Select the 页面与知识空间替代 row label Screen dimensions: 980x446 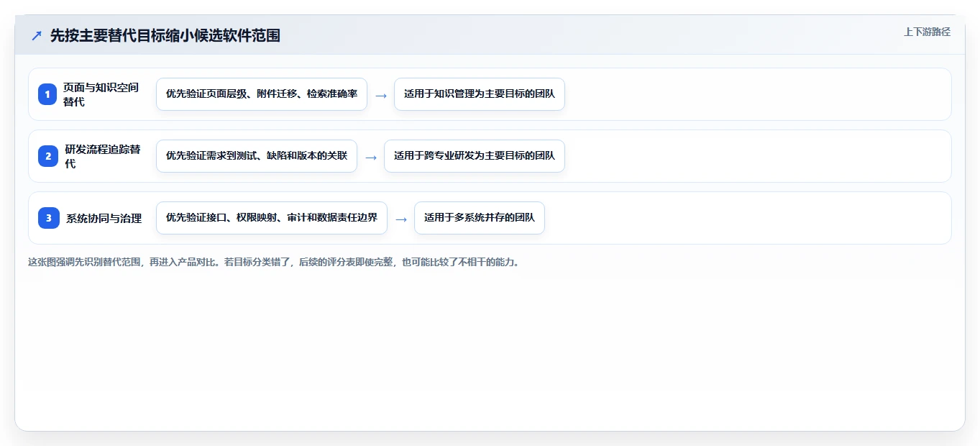[x=101, y=94]
